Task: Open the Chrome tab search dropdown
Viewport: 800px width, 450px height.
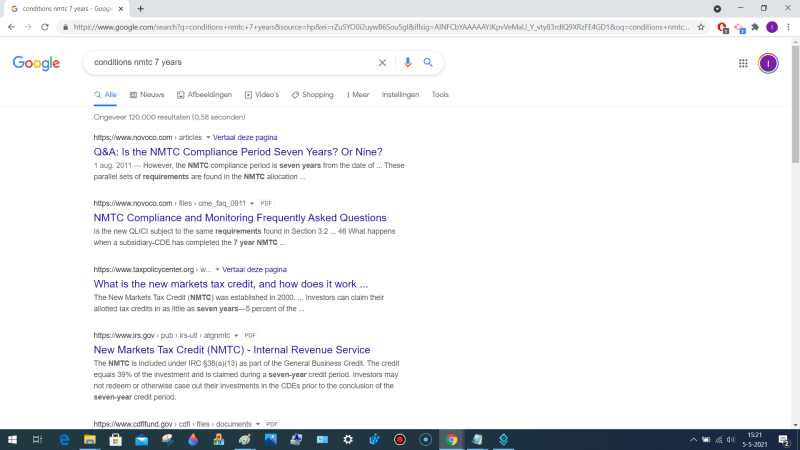Action: pyautogui.click(x=717, y=9)
